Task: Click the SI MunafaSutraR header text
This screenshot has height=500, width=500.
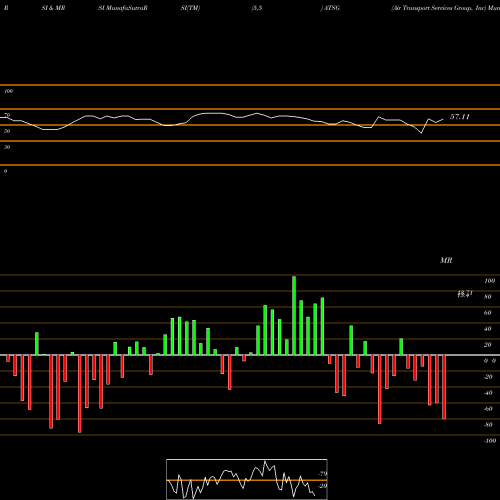Action: tap(123, 8)
